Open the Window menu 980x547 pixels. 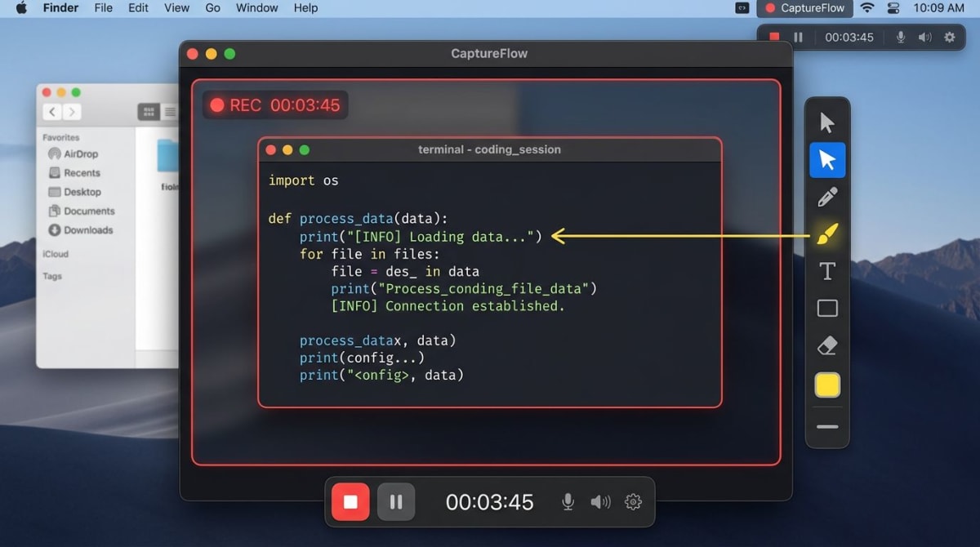[257, 8]
